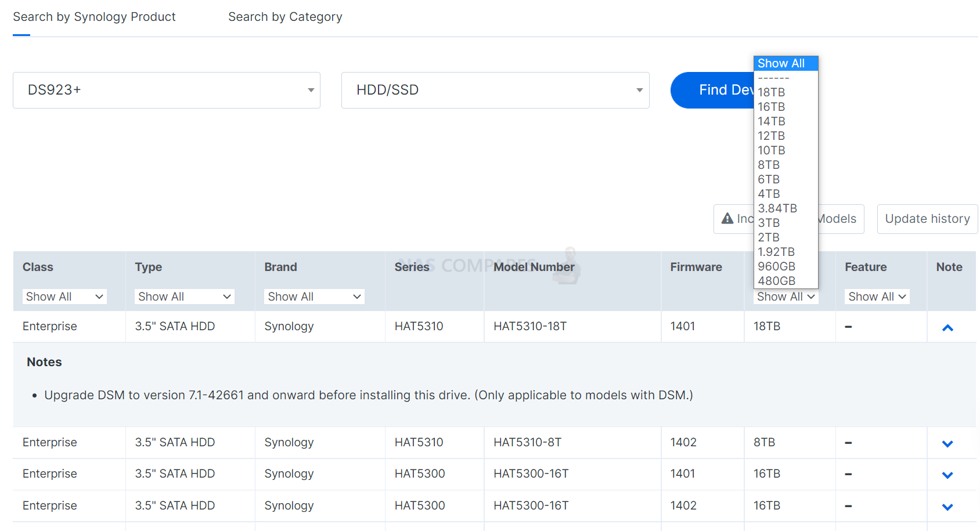Open the Feature filter dropdown
Viewport: 980px width, 531px height.
(x=877, y=297)
